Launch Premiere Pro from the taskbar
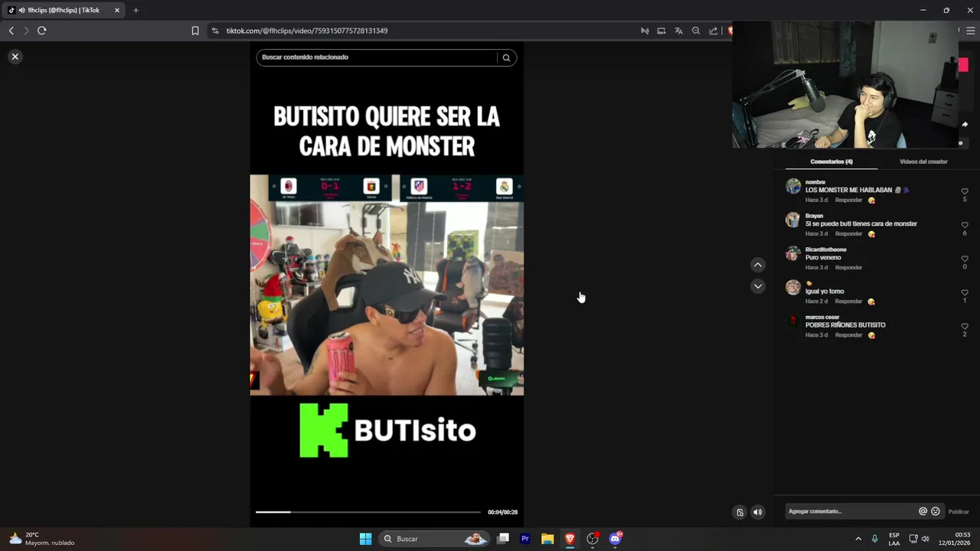The width and height of the screenshot is (980, 551). click(525, 539)
